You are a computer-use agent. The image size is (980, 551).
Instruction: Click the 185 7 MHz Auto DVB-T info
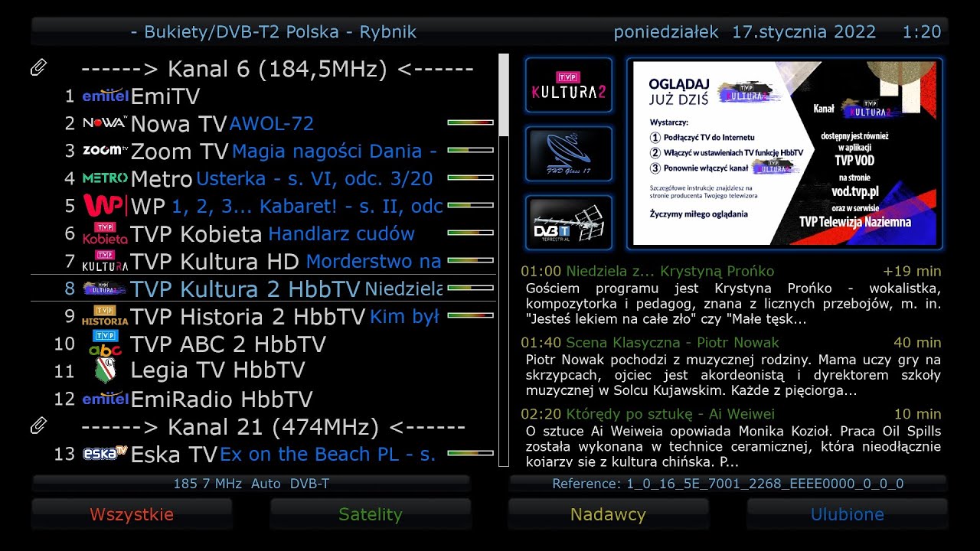pyautogui.click(x=251, y=484)
